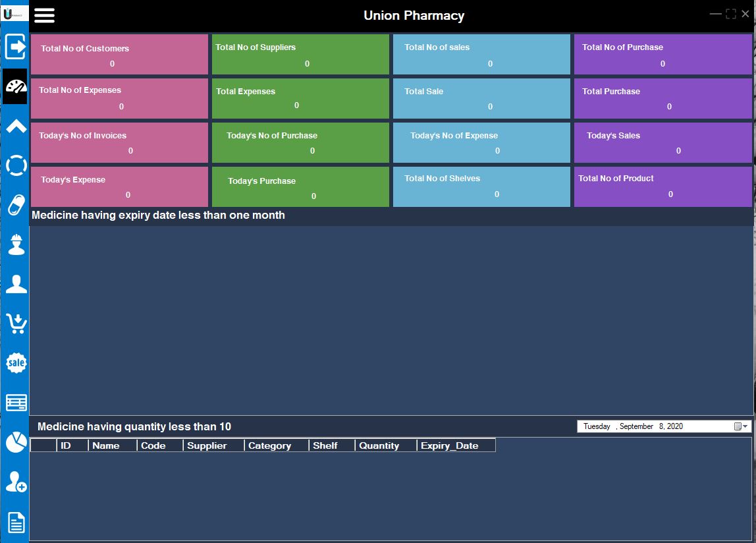Collapse sidebar with the up chevron icon
The width and height of the screenshot is (756, 543).
[x=16, y=127]
